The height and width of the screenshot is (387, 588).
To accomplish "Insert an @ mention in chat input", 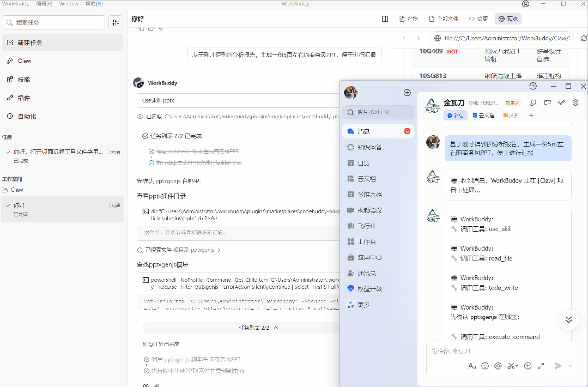I will pyautogui.click(x=498, y=366).
